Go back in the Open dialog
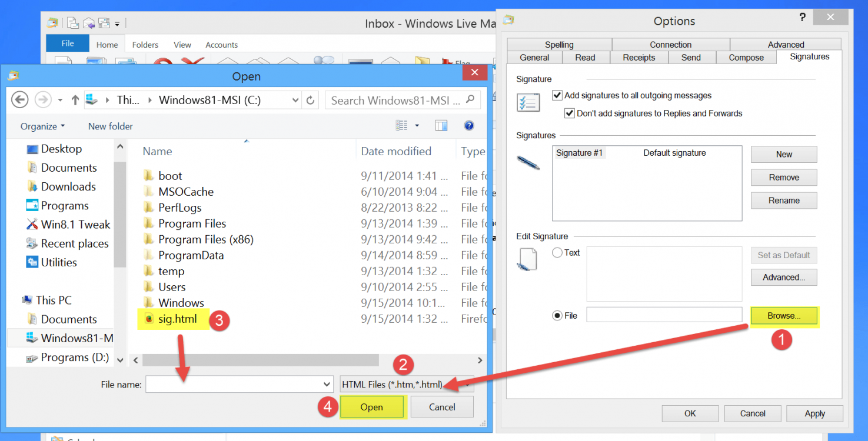Screen dimensions: 868x441 pyautogui.click(x=19, y=100)
